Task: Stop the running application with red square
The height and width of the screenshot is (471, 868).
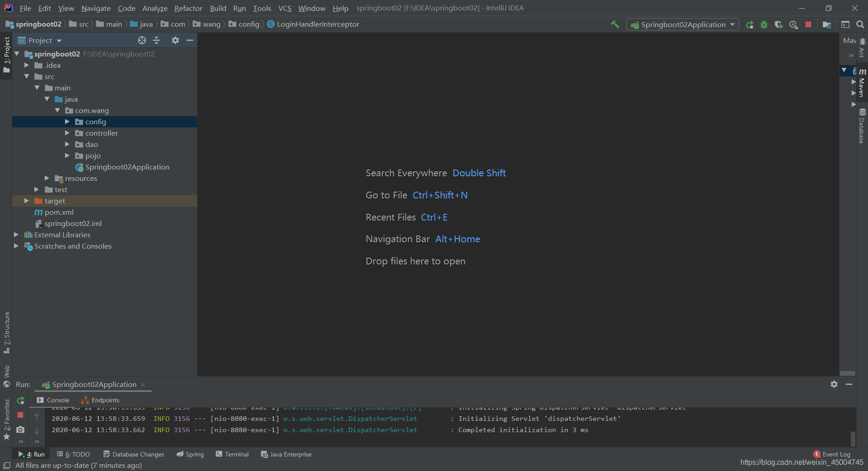Action: tap(809, 24)
